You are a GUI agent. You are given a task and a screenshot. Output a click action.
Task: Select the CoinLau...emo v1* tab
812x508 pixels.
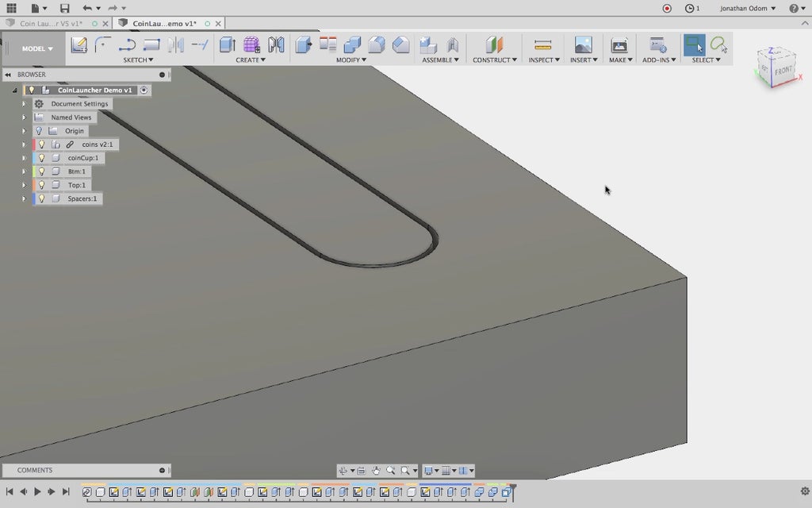click(164, 23)
